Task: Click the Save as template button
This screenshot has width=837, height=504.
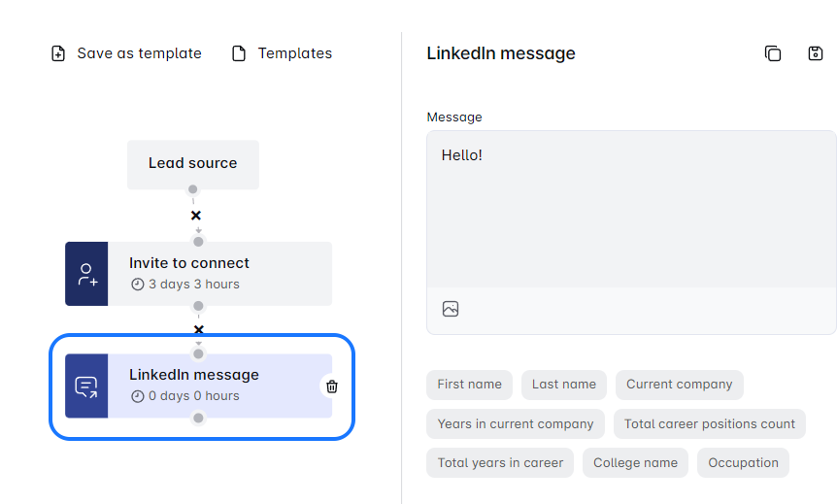Action: pos(126,53)
